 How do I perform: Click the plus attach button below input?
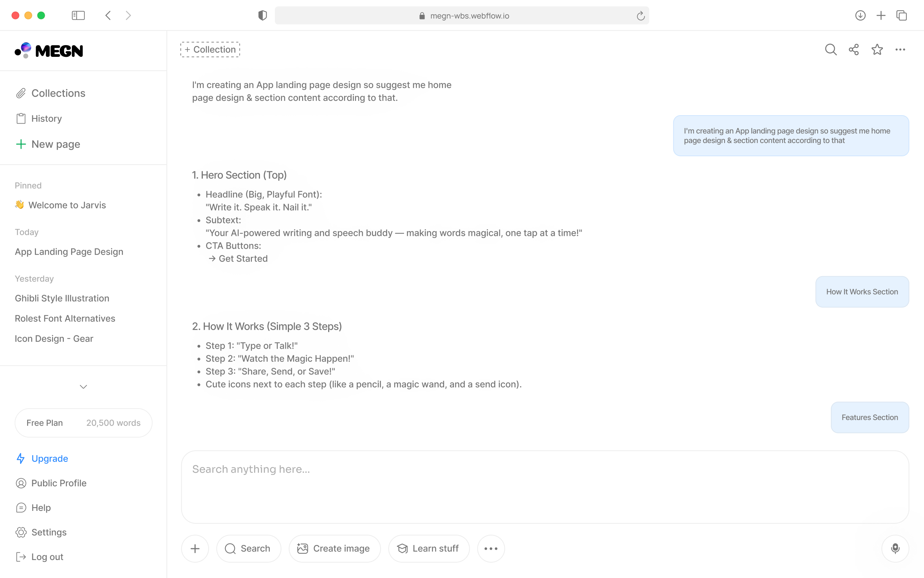[x=195, y=548]
